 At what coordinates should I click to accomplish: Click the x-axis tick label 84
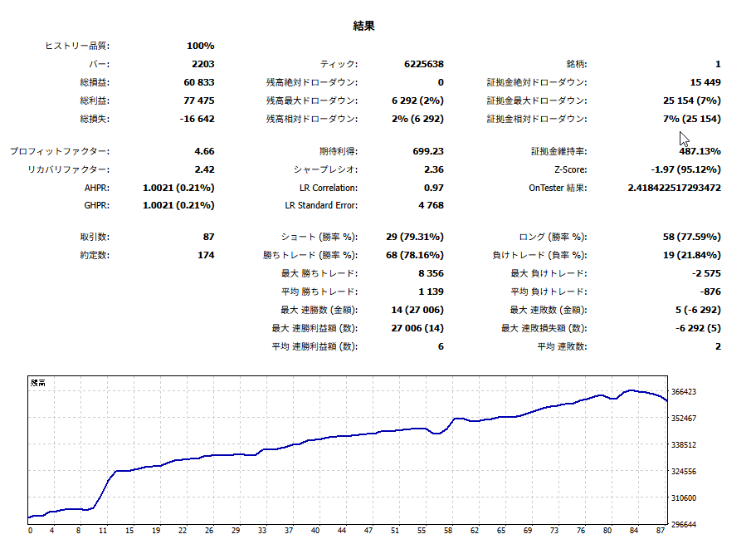[x=633, y=531]
